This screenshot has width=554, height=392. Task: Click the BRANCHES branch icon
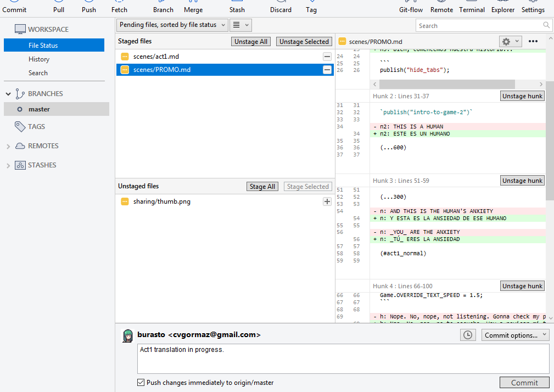pyautogui.click(x=20, y=93)
